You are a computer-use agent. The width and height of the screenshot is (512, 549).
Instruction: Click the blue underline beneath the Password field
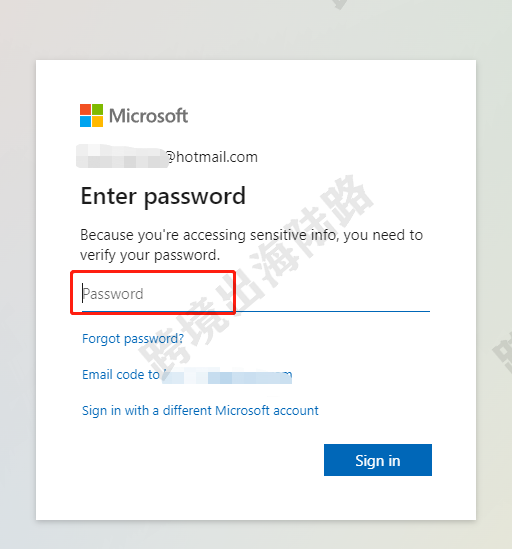click(256, 311)
